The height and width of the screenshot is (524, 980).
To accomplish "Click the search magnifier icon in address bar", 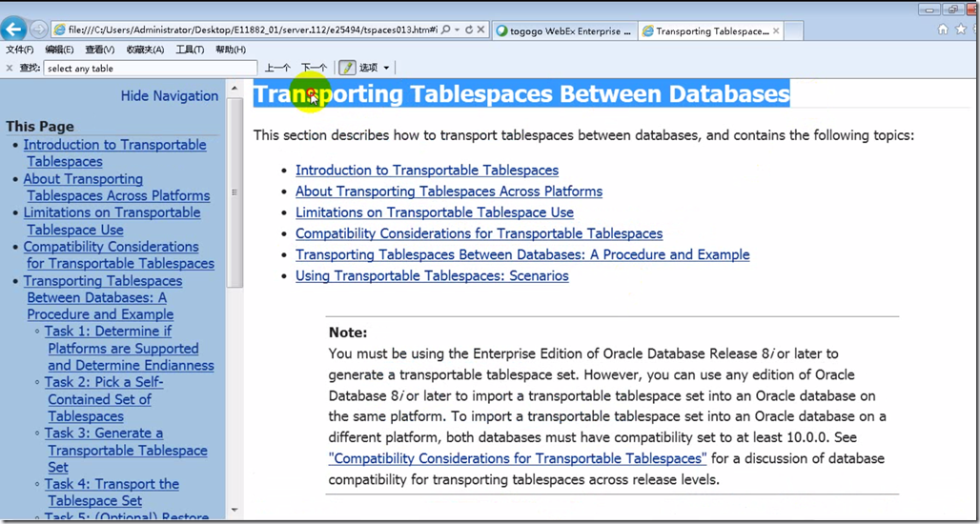I will (445, 30).
